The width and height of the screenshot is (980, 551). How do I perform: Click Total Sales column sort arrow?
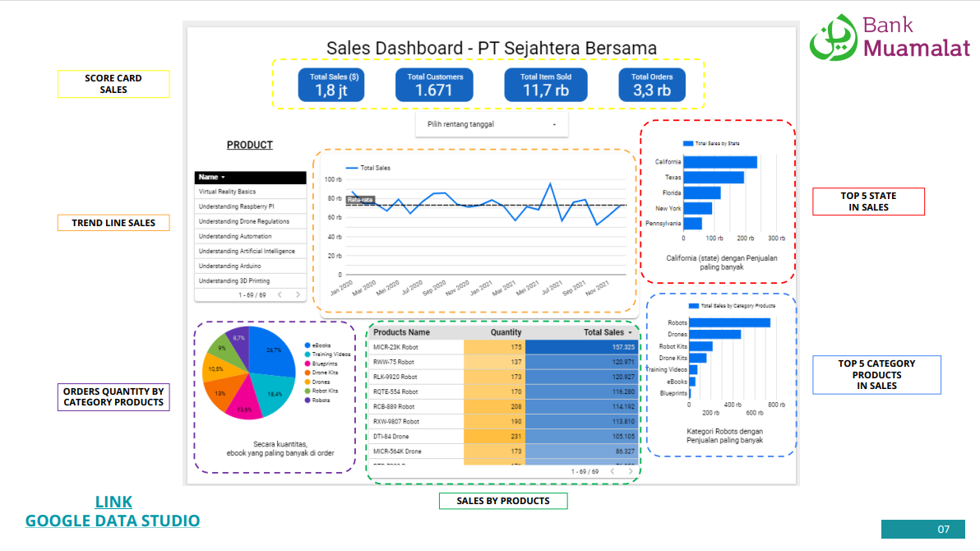click(630, 332)
